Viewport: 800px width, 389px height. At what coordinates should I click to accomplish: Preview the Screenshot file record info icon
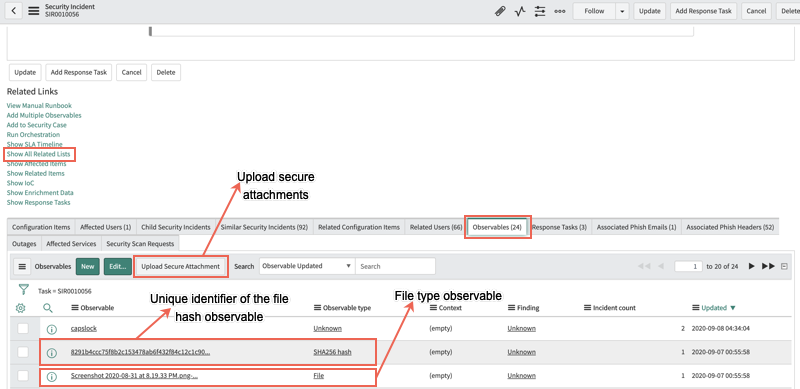point(51,376)
